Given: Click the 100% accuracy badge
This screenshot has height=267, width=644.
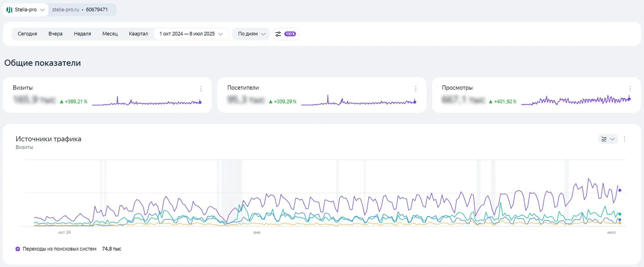Looking at the screenshot, I should pos(290,34).
